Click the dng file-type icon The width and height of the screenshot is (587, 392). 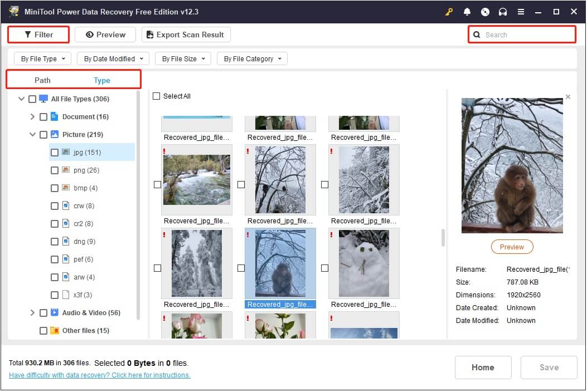tap(66, 241)
